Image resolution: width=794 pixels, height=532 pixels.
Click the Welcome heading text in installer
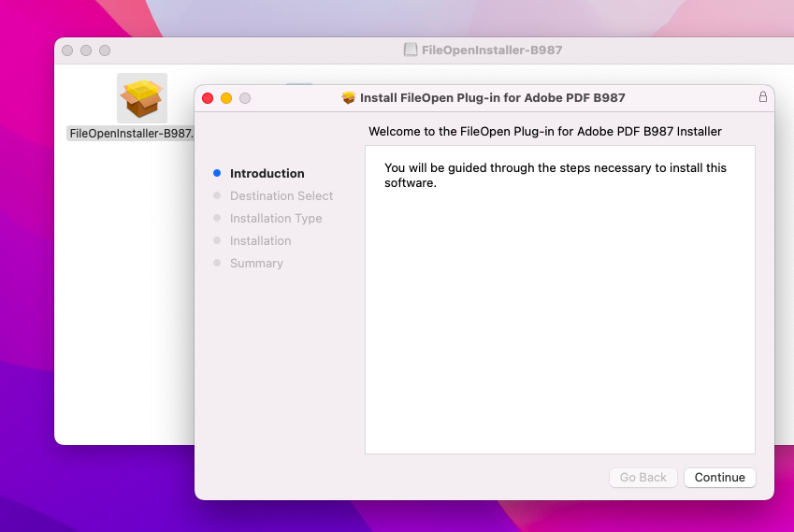[x=545, y=132]
